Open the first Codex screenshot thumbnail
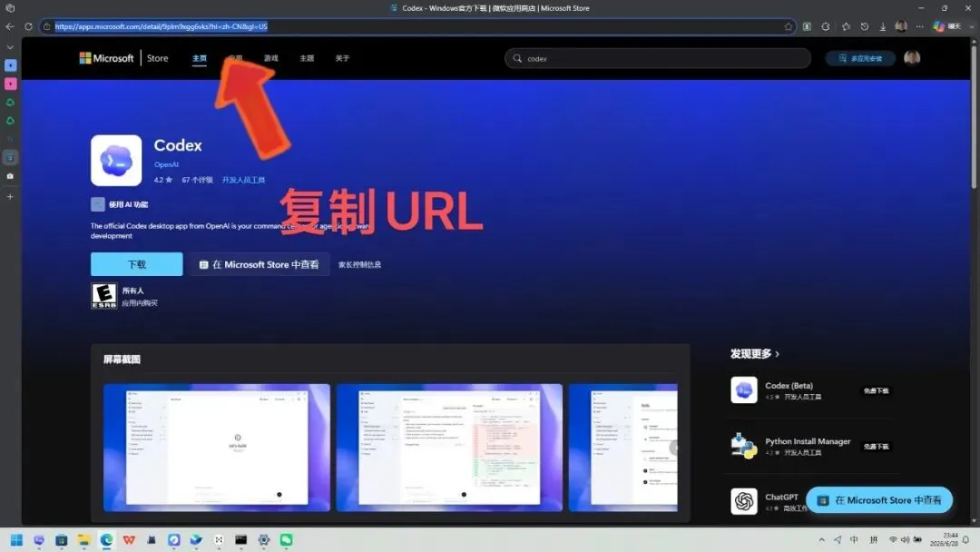 point(217,448)
